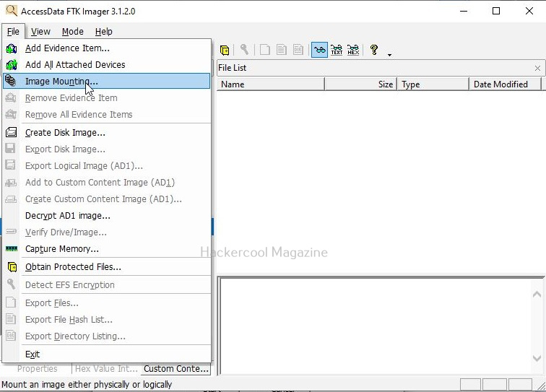Open the Mode menu
546x392 pixels.
(72, 32)
